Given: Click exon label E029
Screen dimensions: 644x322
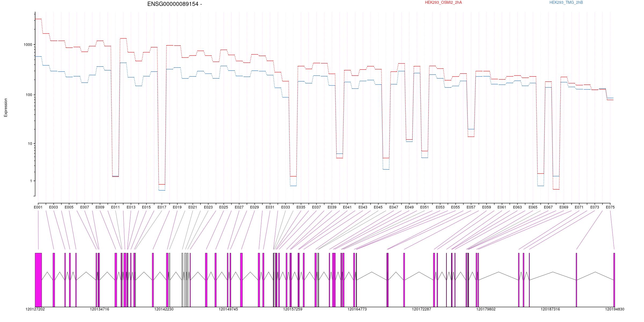Looking at the screenshot, I should point(254,207).
